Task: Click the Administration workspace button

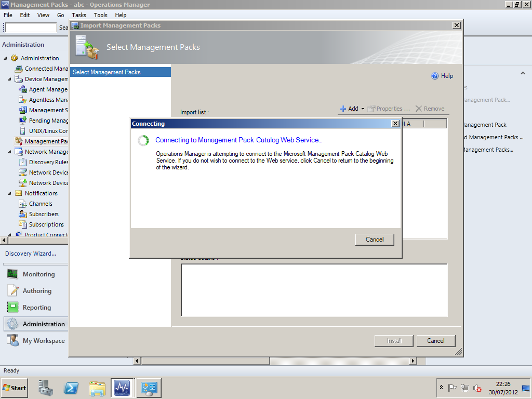Action: [x=36, y=324]
